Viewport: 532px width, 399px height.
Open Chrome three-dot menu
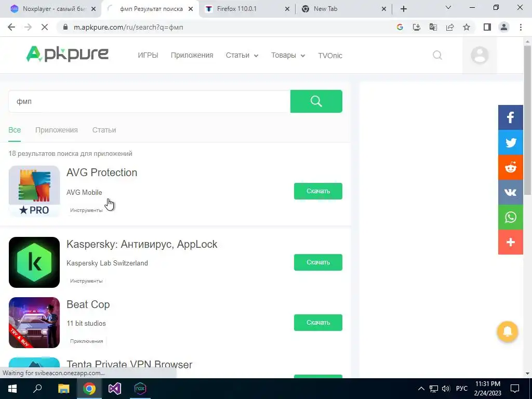click(x=521, y=27)
